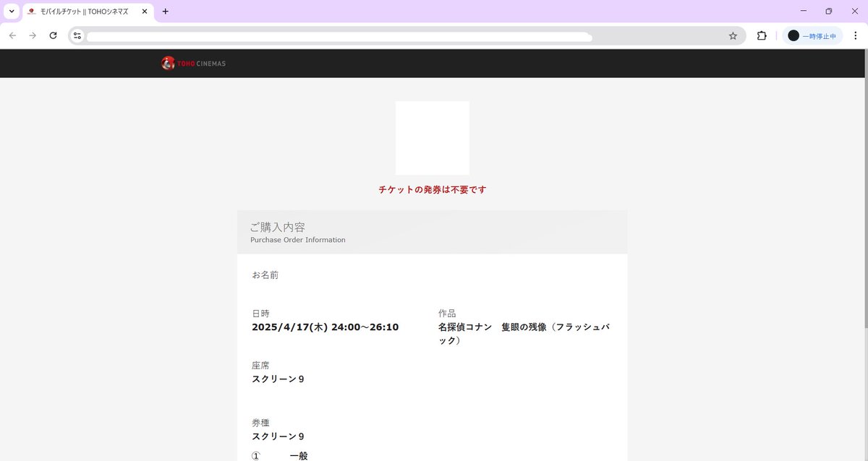Click the ご購入内容 heading
The image size is (868, 461).
pos(278,227)
